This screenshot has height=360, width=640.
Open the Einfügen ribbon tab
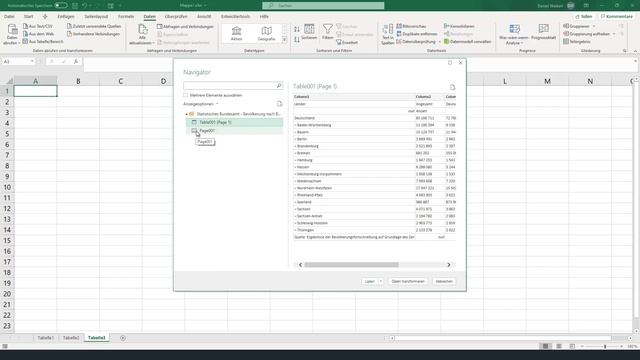tap(66, 16)
